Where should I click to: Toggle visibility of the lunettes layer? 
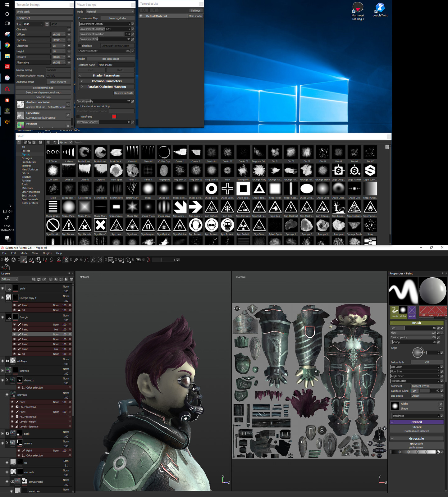(x=2, y=371)
